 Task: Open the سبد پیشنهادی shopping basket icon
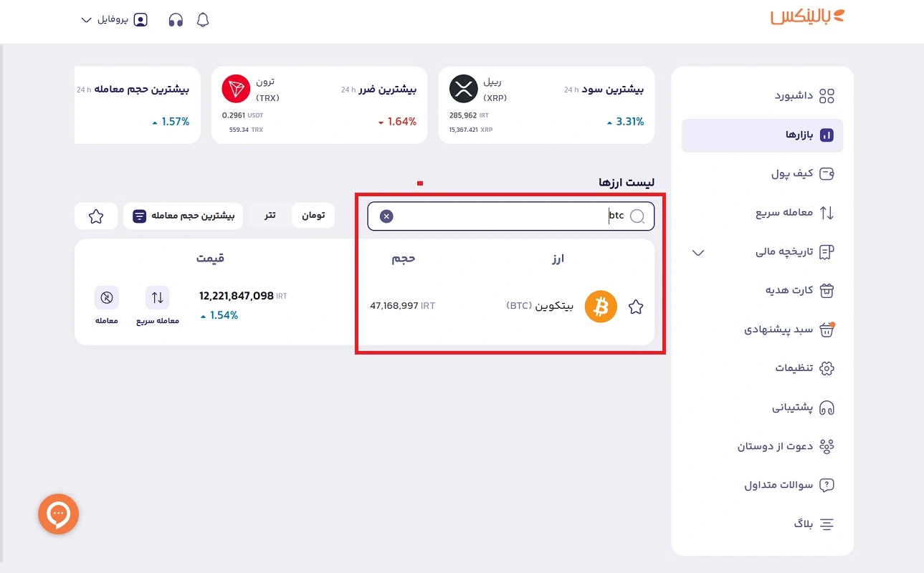tap(827, 329)
